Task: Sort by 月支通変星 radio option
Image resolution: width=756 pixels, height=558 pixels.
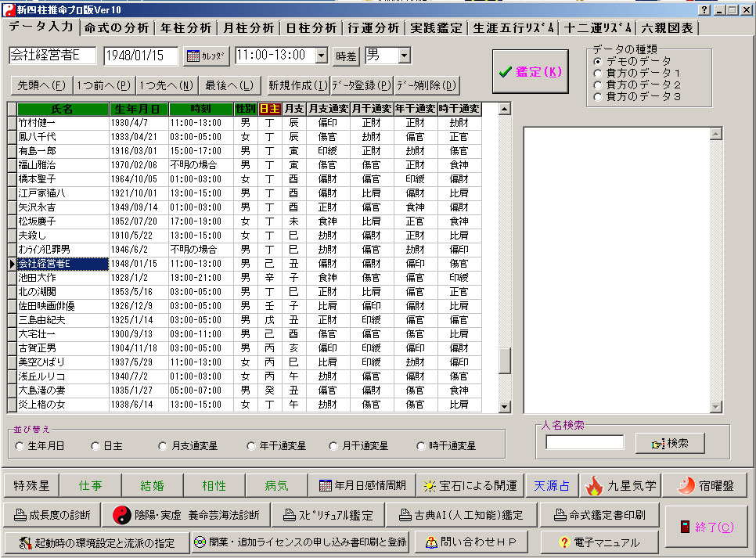Action: pos(163,446)
